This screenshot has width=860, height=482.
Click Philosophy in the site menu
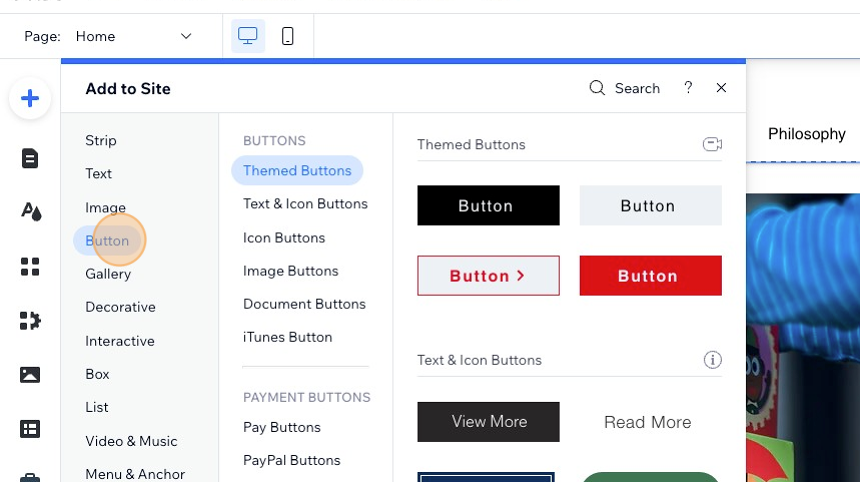click(807, 134)
